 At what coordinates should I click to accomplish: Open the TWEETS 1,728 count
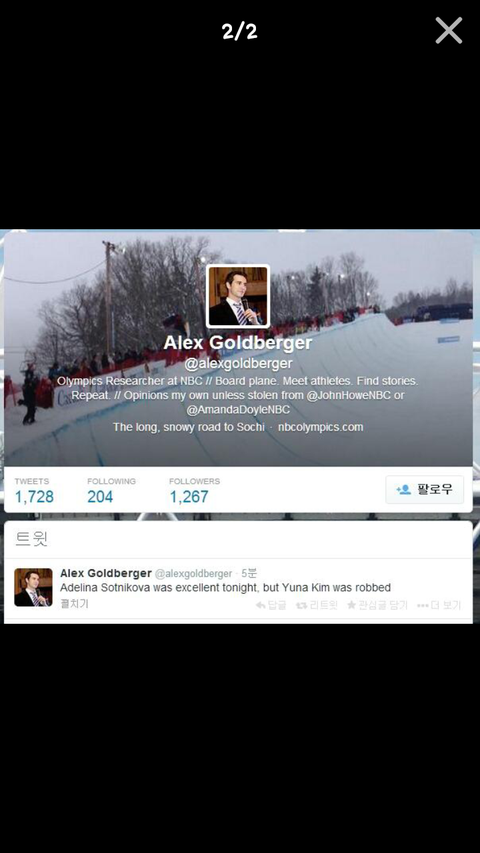pyautogui.click(x=34, y=490)
